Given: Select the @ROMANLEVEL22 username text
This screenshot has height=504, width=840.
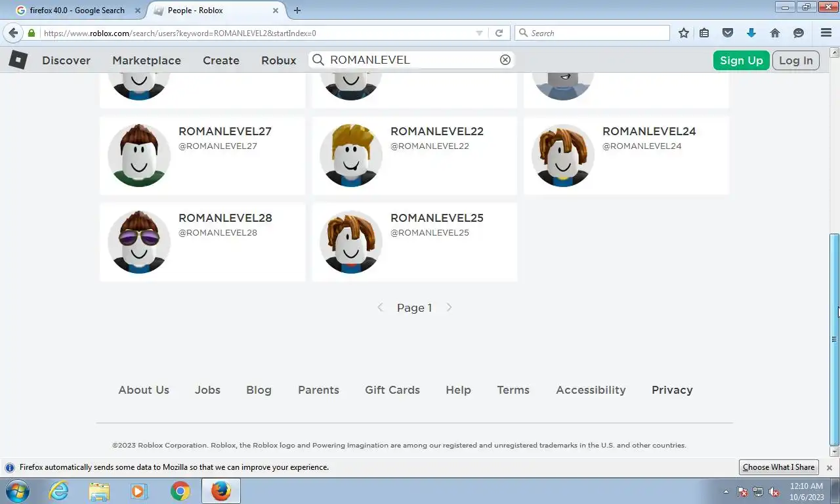Looking at the screenshot, I should tap(430, 146).
